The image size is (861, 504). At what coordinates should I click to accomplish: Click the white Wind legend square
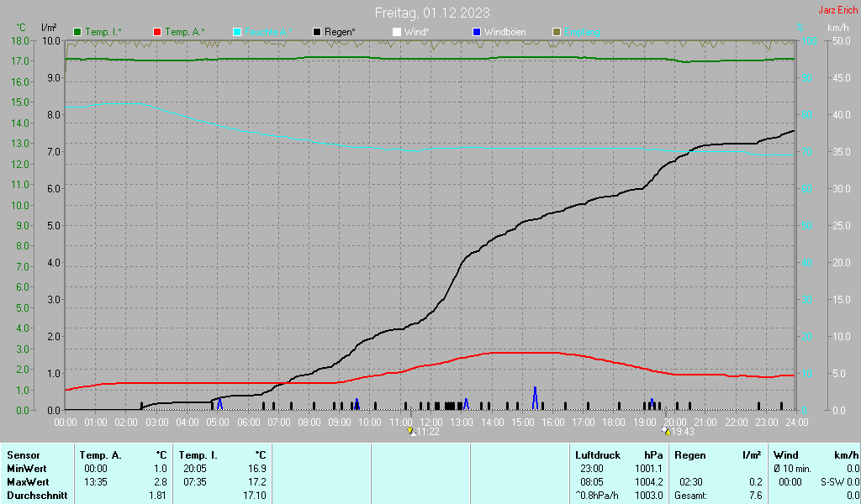point(397,32)
